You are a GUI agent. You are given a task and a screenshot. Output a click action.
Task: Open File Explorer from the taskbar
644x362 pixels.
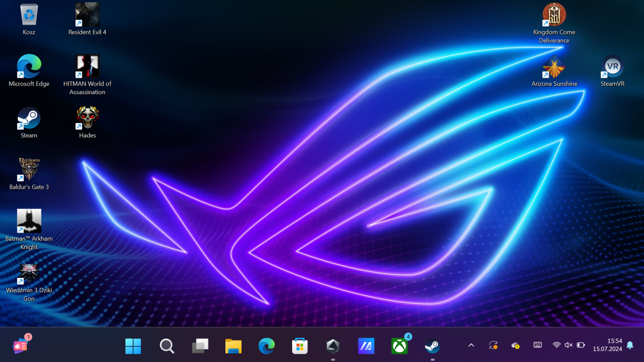coord(233,346)
